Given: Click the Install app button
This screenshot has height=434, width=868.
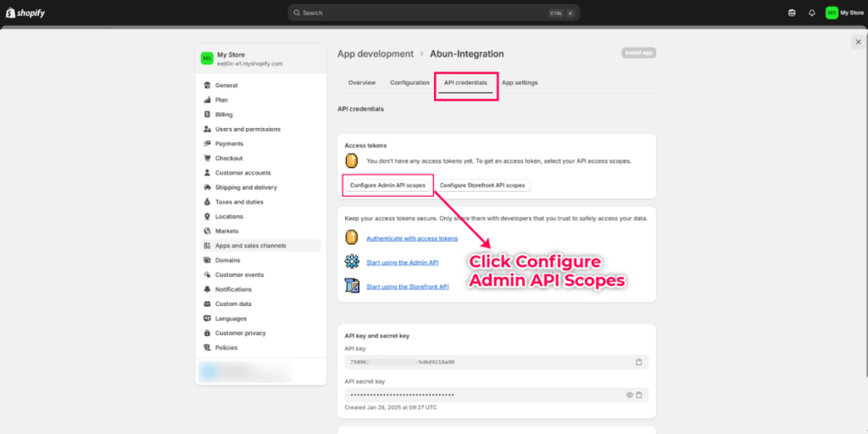Looking at the screenshot, I should point(639,53).
